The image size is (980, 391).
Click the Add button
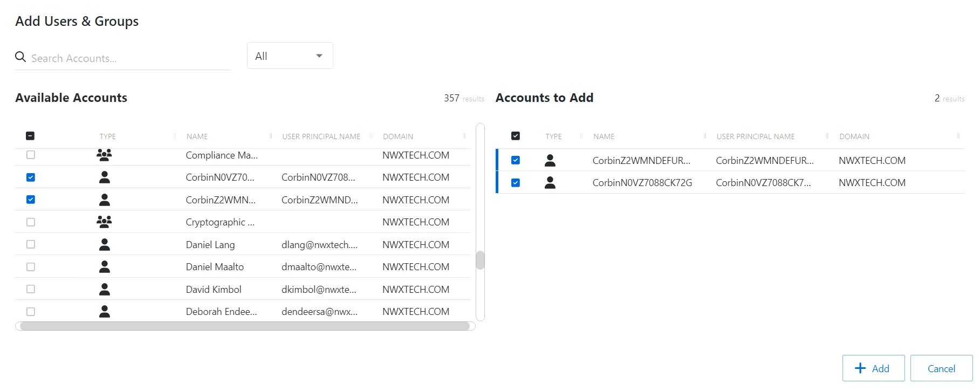(873, 368)
